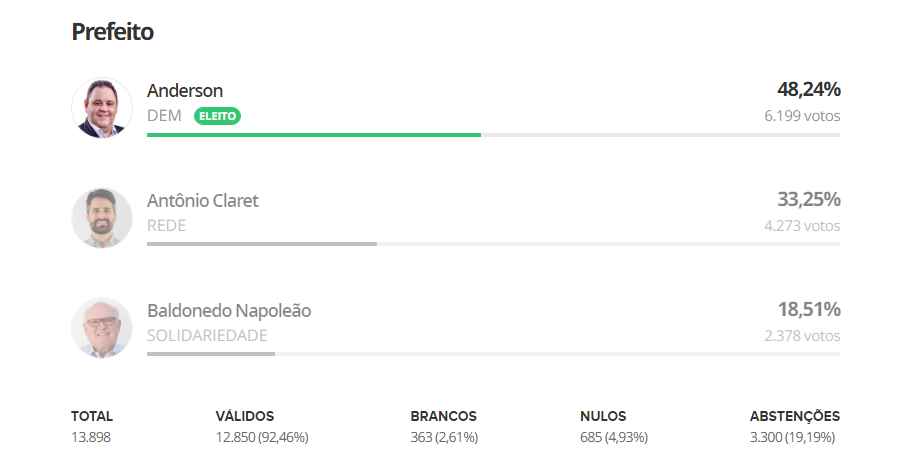The image size is (921, 465).
Task: Click the green ELEITO badge
Action: point(217,116)
